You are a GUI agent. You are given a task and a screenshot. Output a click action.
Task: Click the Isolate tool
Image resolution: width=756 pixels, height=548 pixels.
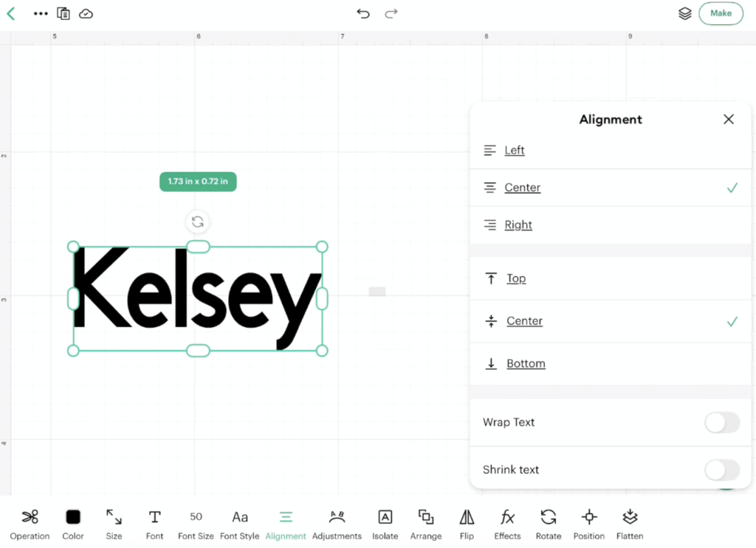pyautogui.click(x=385, y=524)
